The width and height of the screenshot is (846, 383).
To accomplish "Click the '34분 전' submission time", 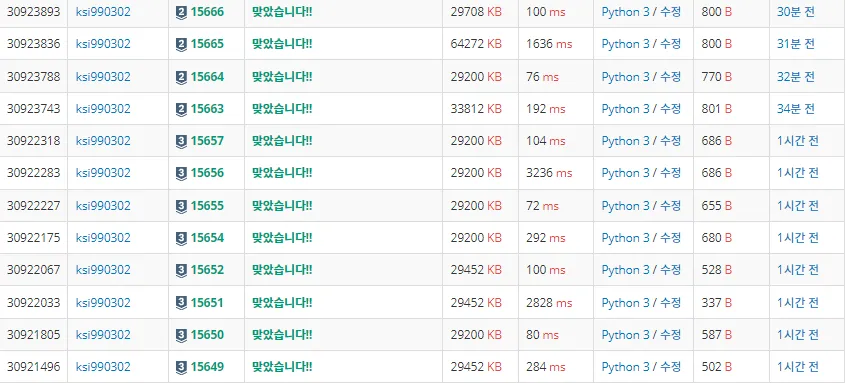I will pos(795,109).
